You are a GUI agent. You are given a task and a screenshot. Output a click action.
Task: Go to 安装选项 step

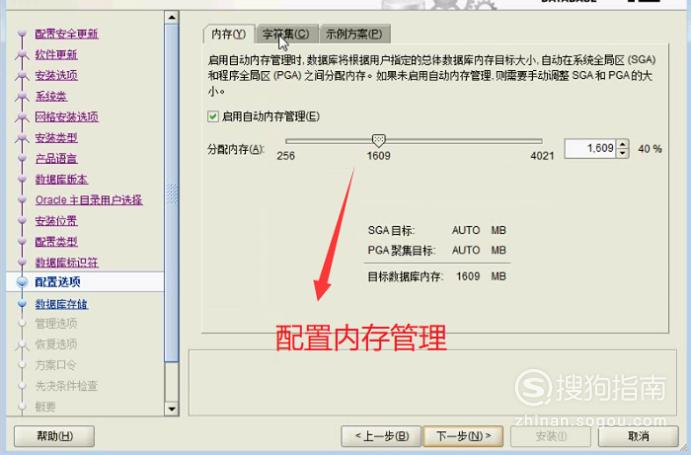[x=56, y=75]
